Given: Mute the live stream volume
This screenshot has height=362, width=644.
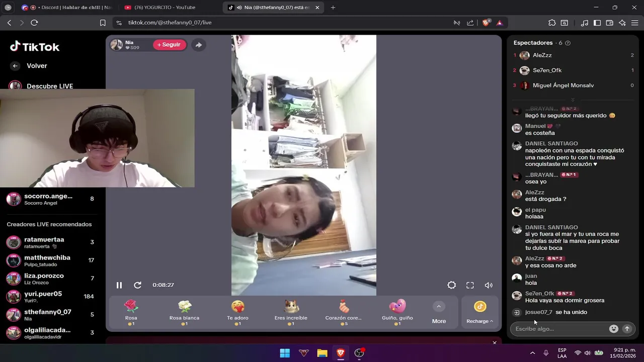Looking at the screenshot, I should [489, 285].
